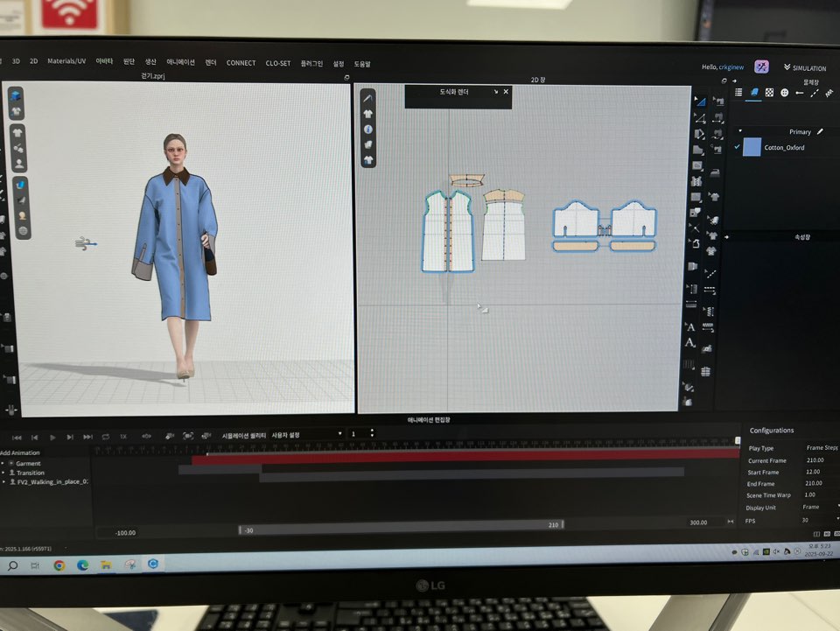Open the scene list tab icon
This screenshot has height=631, width=840.
[738, 92]
